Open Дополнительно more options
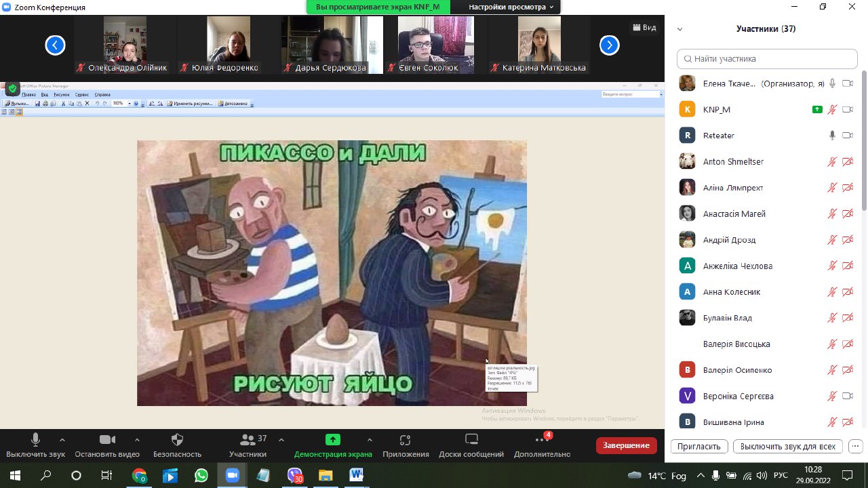This screenshot has height=488, width=868. (x=542, y=446)
